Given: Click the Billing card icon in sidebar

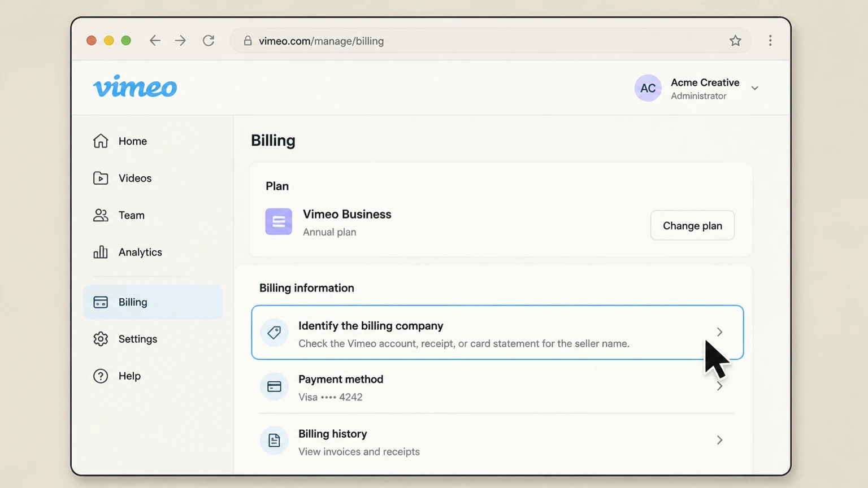Looking at the screenshot, I should pos(101,302).
